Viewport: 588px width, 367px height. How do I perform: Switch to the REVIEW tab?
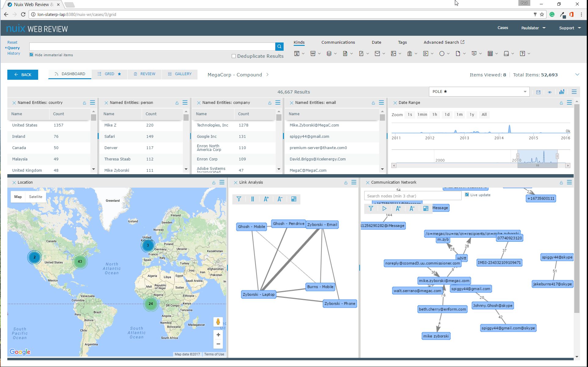(144, 74)
